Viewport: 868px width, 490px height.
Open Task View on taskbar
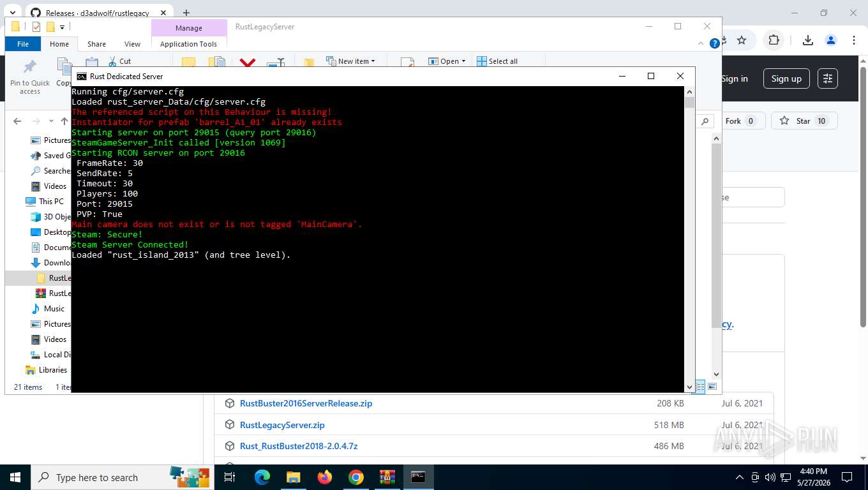click(x=230, y=477)
